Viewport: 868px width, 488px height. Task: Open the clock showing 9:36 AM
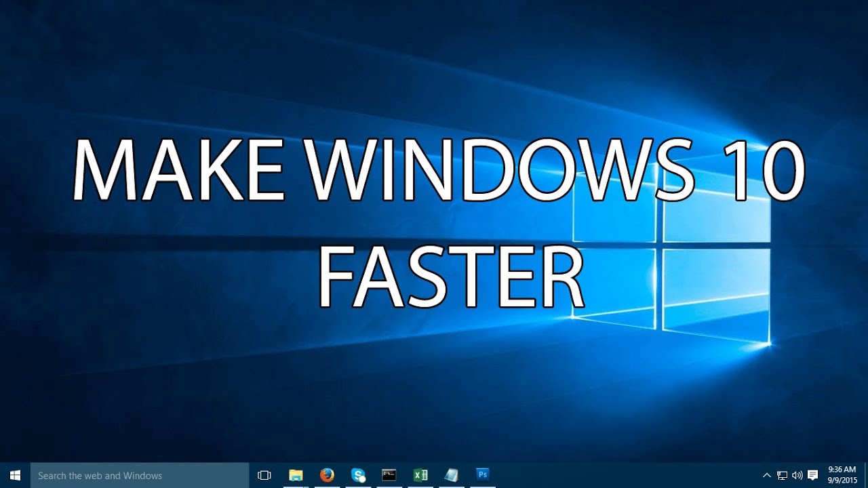click(x=842, y=475)
